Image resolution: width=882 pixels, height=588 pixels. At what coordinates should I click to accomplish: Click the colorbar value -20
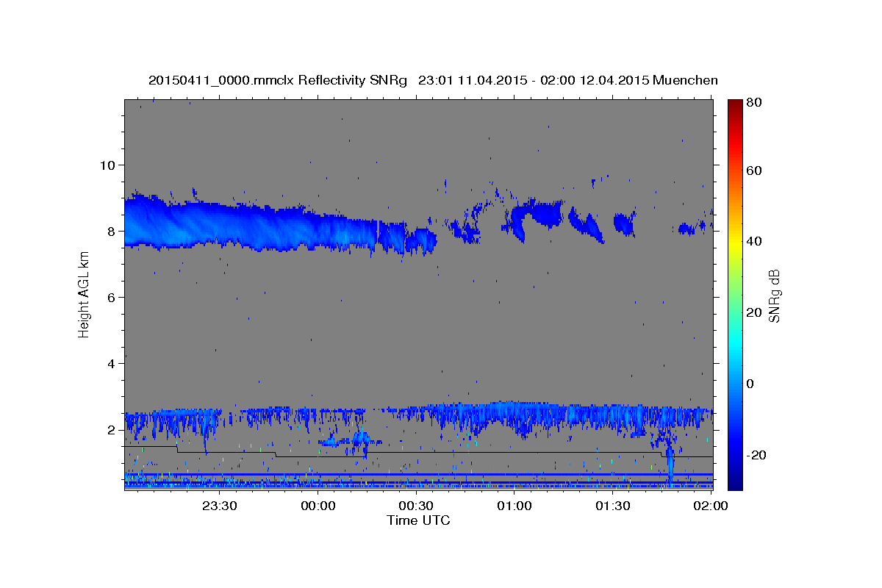[756, 455]
